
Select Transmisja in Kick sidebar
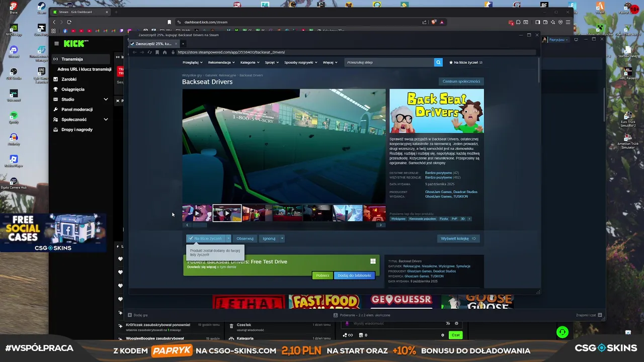click(x=81, y=59)
